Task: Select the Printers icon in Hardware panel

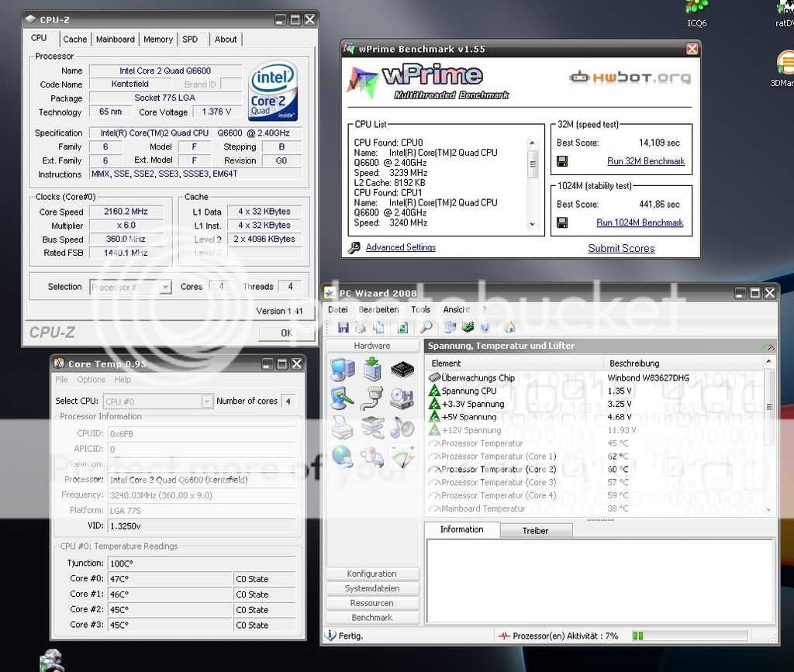Action: [342, 428]
